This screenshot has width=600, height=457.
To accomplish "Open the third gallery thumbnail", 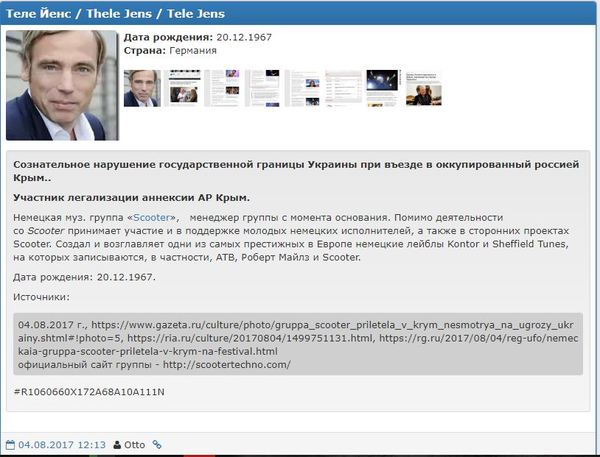I will (222, 88).
